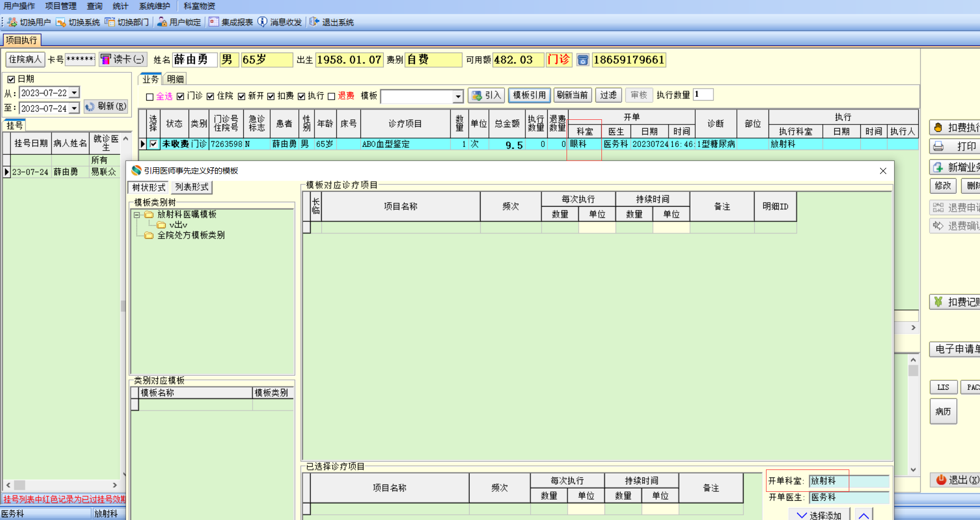The image size is (980, 520).
Task: Click the 刷新(R) refresh icon
Action: pyautogui.click(x=90, y=106)
